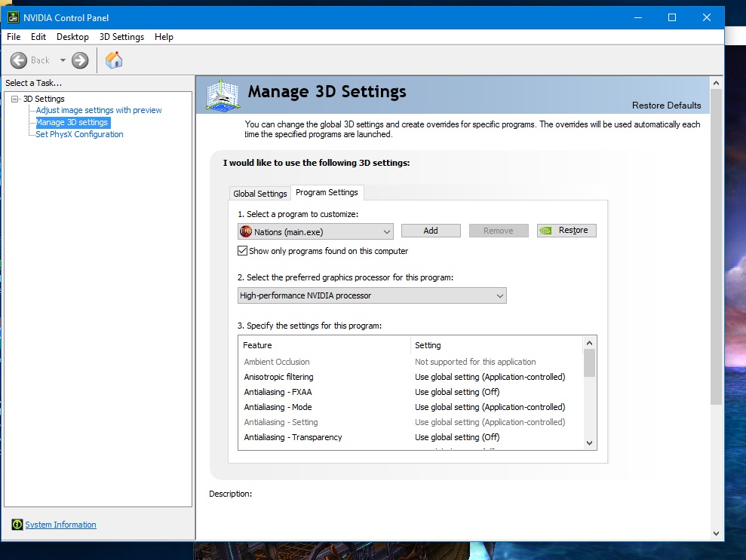Click the main page scroll up arrow
Screen dimensions: 746x560
point(716,83)
